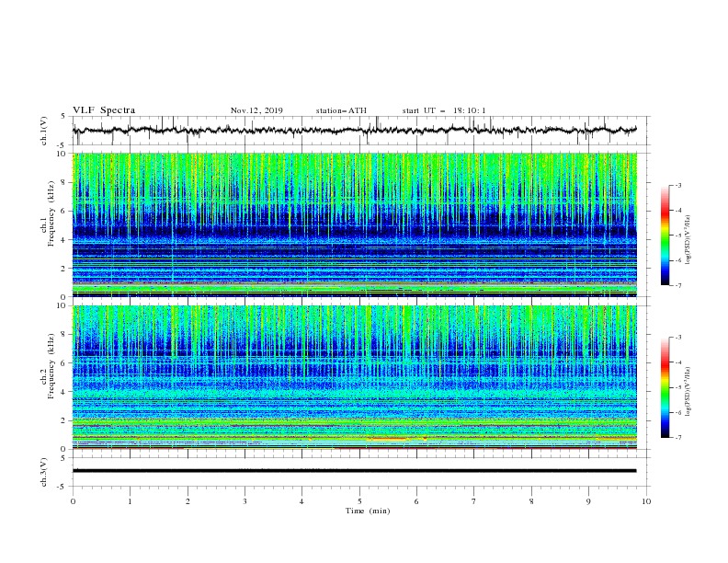Click the thick black ch.3 voltage trace
728x563 pixels.
[x=355, y=471]
